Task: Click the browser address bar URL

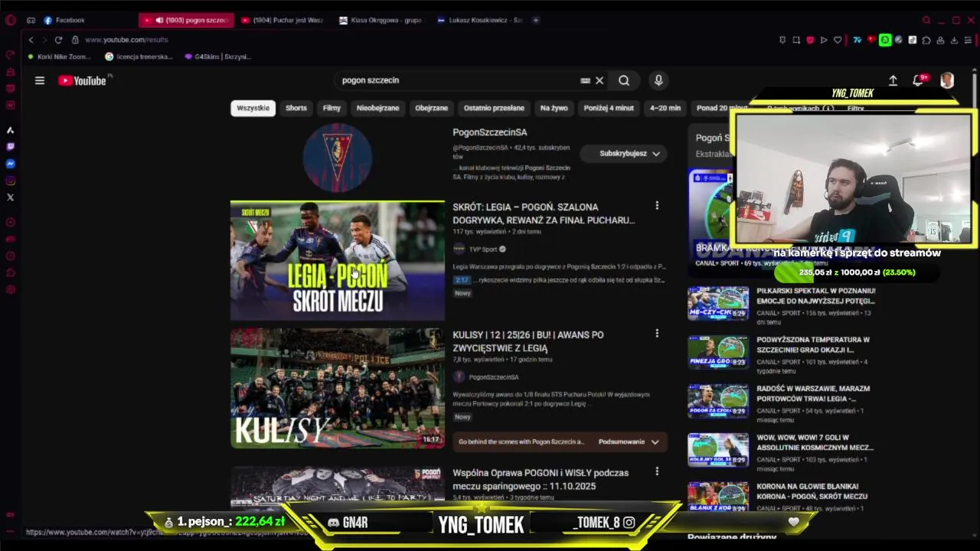Action: [x=127, y=40]
